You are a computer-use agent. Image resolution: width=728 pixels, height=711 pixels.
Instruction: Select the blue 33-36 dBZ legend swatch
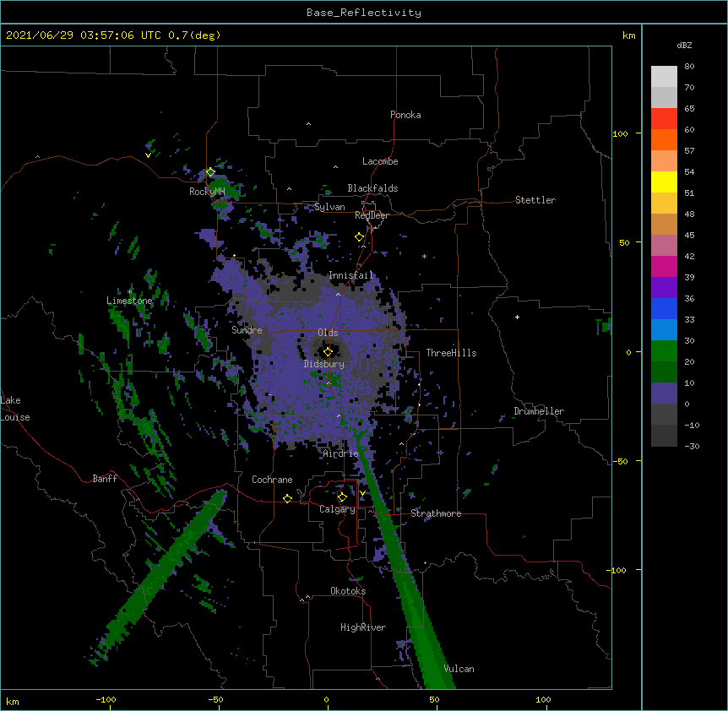tap(664, 308)
